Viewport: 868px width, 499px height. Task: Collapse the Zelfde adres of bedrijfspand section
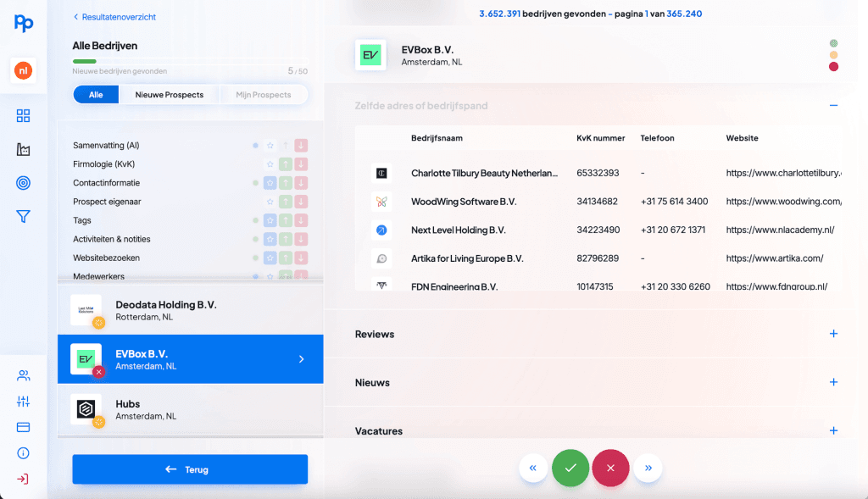pos(833,106)
